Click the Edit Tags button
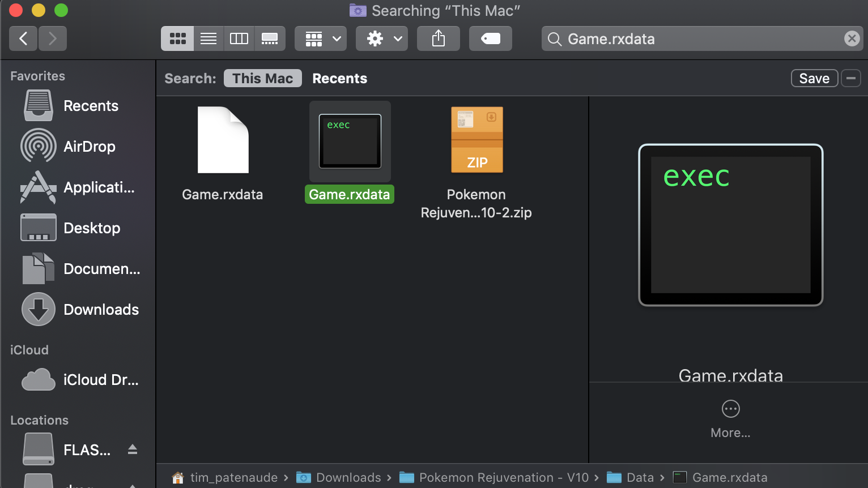Screen dimensions: 868x488 [491, 38]
